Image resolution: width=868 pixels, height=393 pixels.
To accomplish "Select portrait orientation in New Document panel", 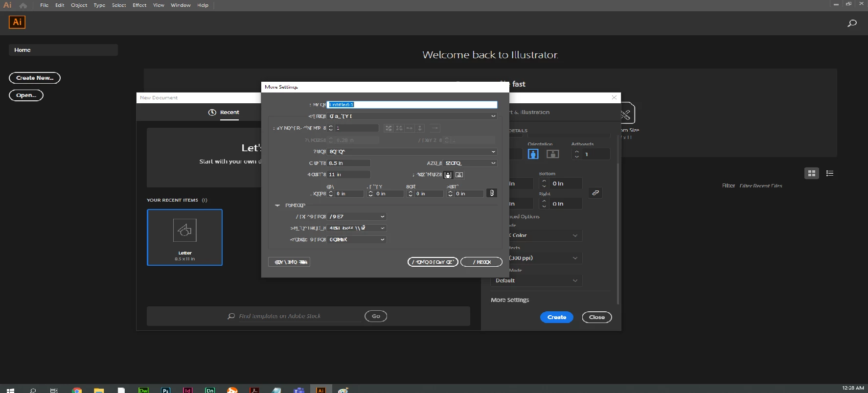I will pos(533,154).
